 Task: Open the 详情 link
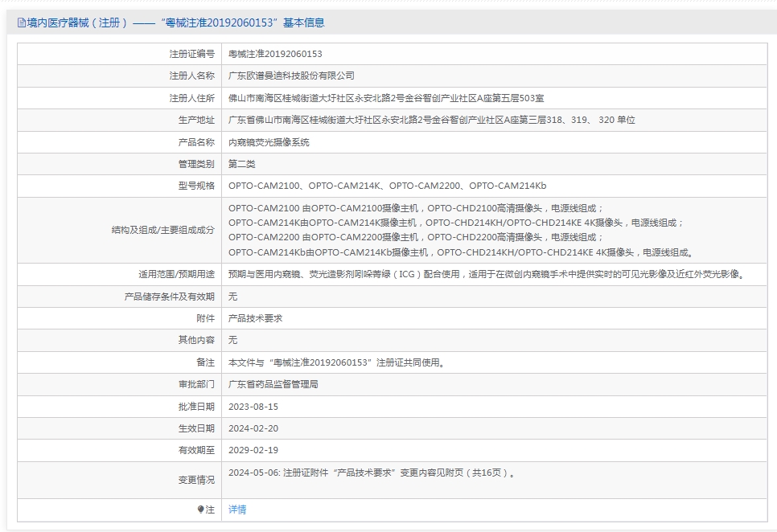click(237, 509)
